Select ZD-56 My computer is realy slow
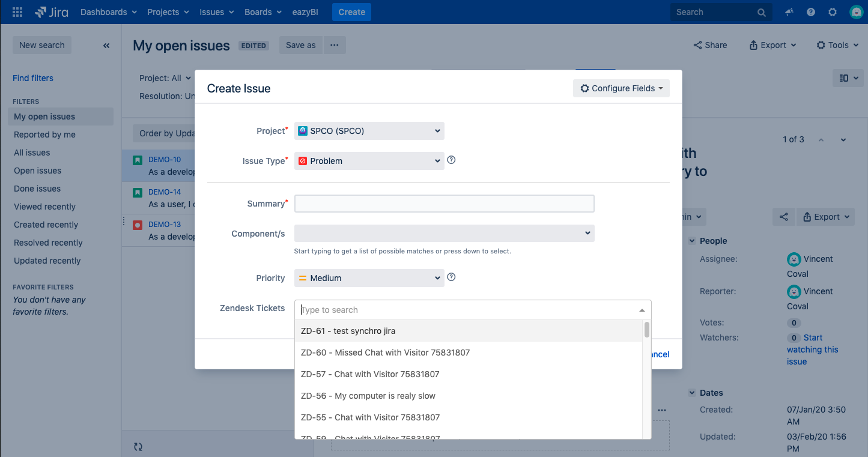This screenshot has height=457, width=868. pyautogui.click(x=368, y=396)
